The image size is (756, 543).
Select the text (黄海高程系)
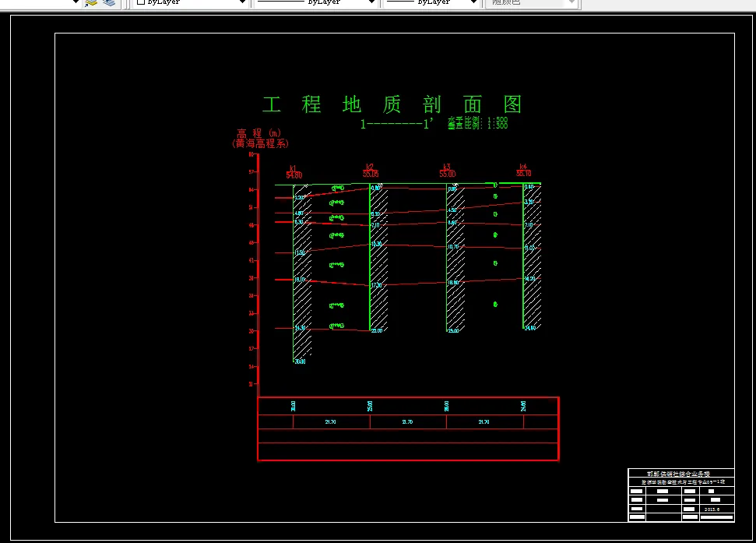click(260, 143)
